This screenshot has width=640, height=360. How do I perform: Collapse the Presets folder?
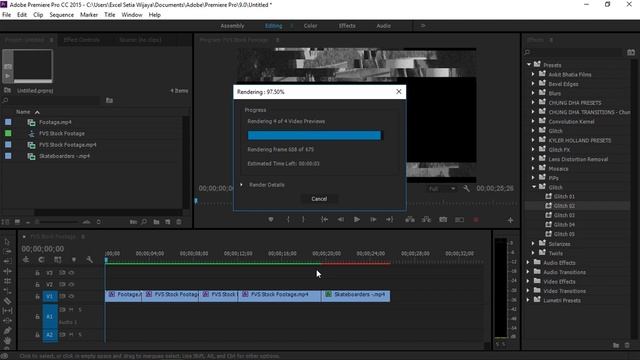(x=529, y=65)
